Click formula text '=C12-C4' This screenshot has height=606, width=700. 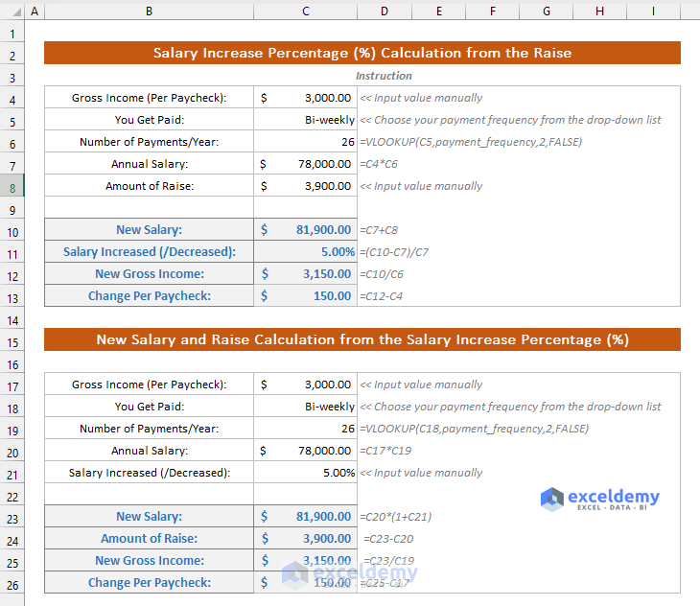tap(382, 296)
